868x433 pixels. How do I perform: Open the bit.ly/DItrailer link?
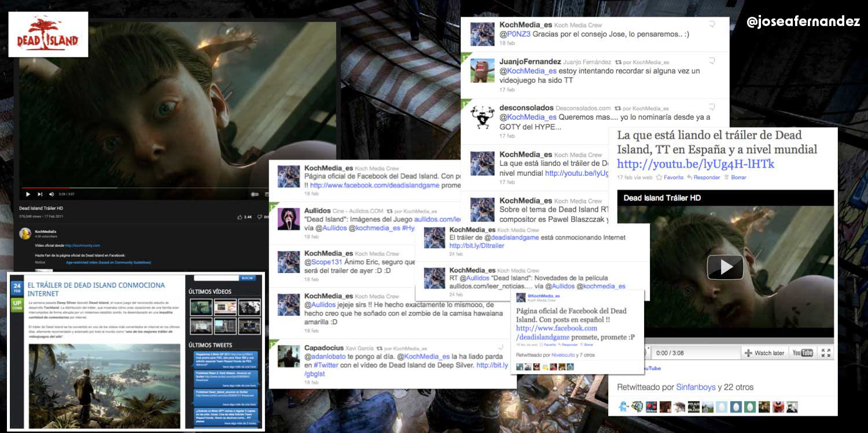476,246
